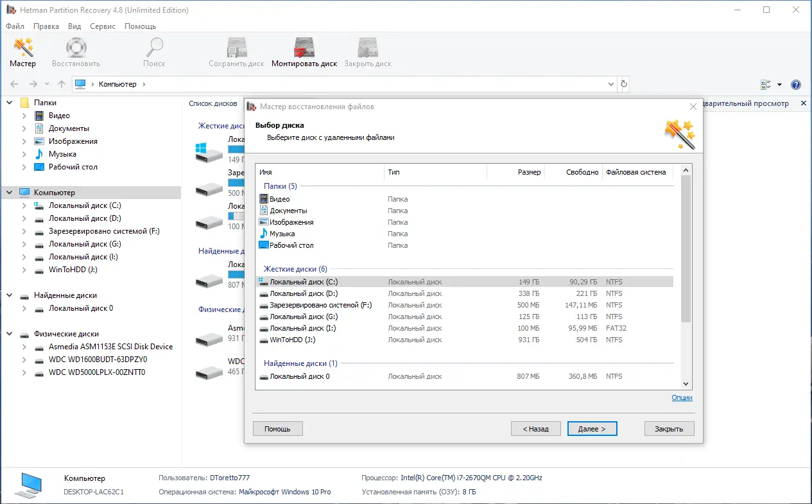The width and height of the screenshot is (812, 504).
Task: Select Asmedia ASM1153E SCSI Disk Device in tree
Action: point(110,347)
